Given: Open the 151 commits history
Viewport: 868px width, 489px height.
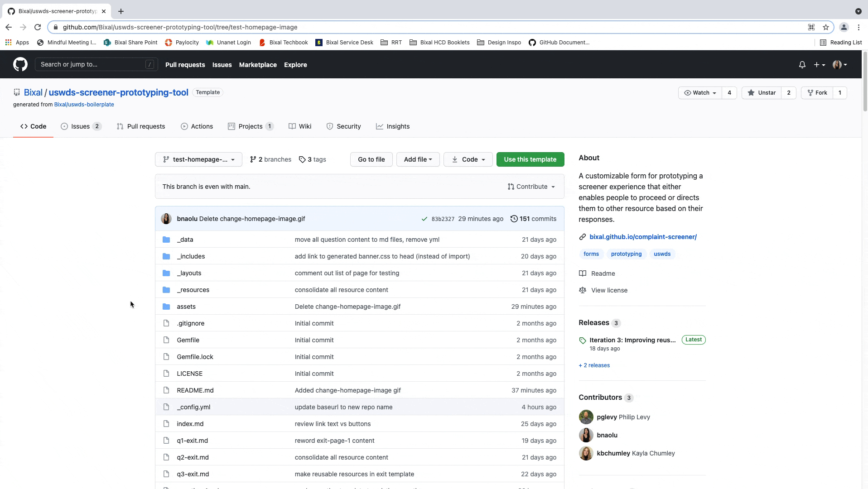Looking at the screenshot, I should click(533, 219).
